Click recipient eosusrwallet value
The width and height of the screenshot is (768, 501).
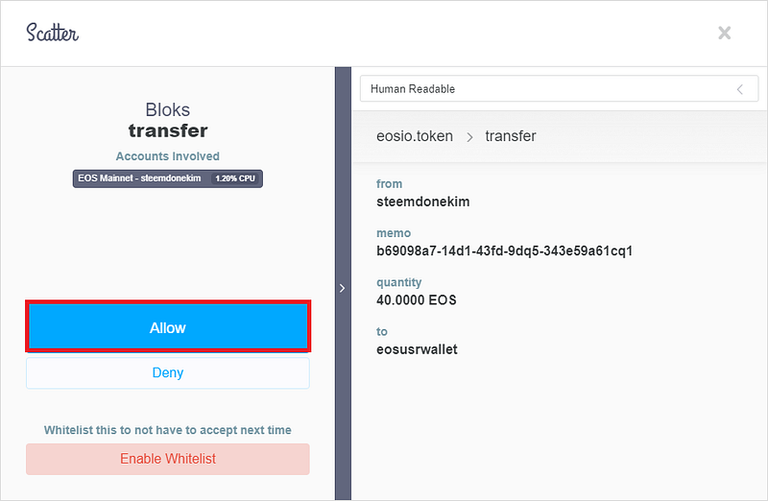(x=417, y=349)
